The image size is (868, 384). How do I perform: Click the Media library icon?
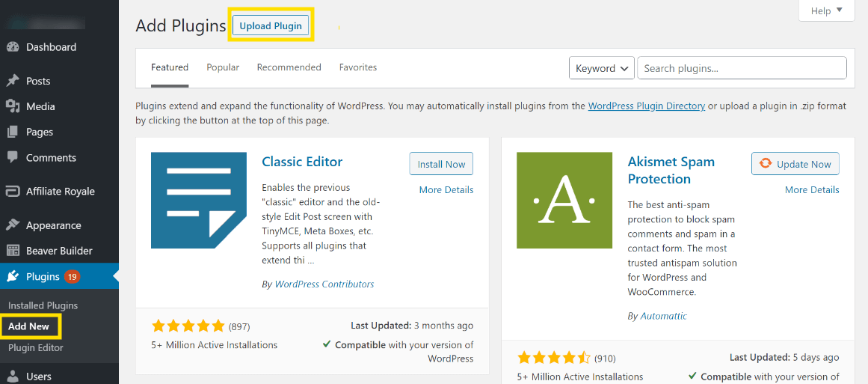point(13,106)
